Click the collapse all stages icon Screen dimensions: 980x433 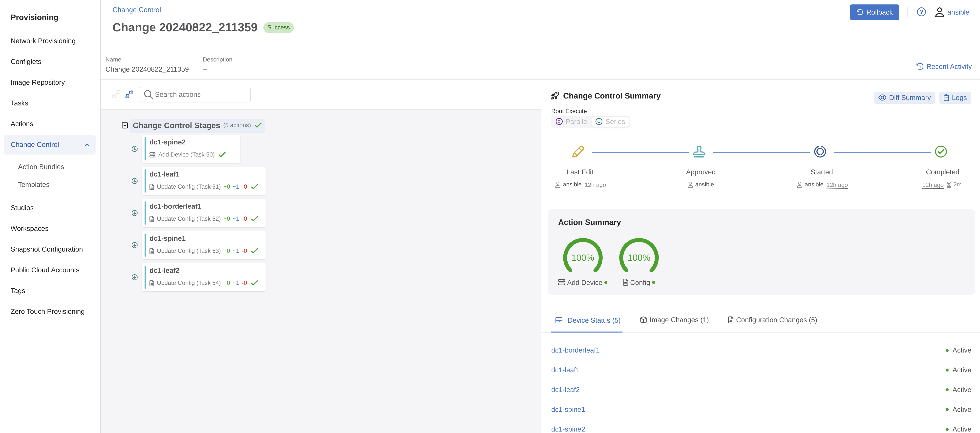(x=129, y=94)
